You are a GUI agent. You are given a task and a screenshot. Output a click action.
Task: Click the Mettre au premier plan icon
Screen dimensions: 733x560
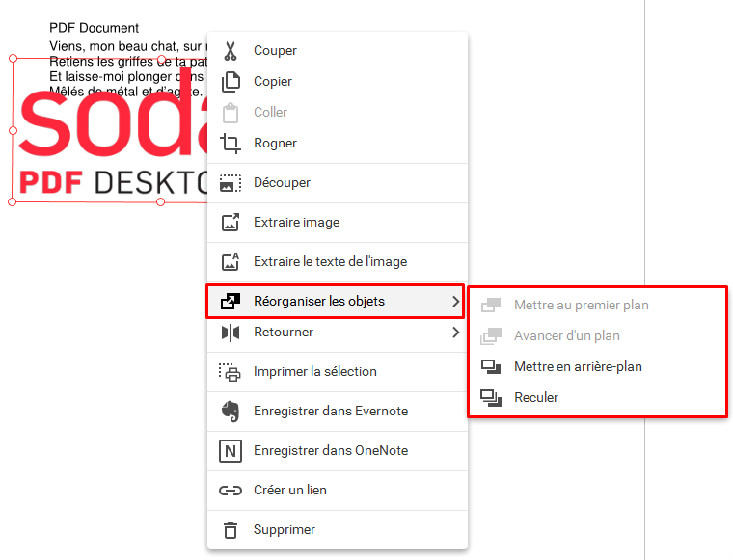[x=491, y=306]
